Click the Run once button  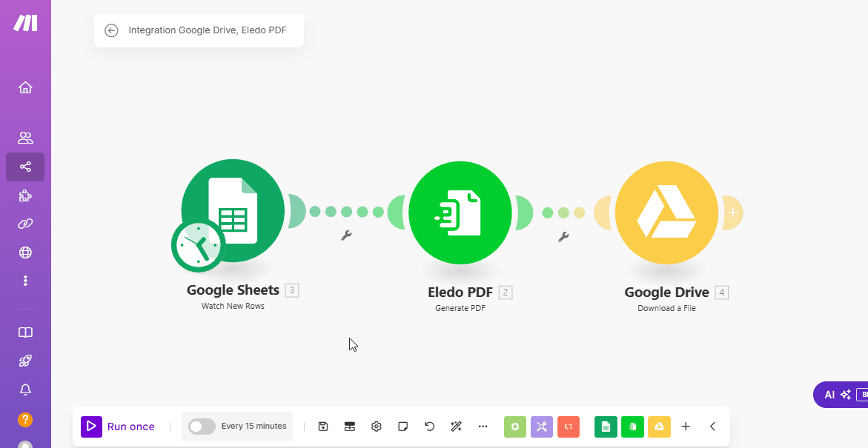pyautogui.click(x=119, y=427)
